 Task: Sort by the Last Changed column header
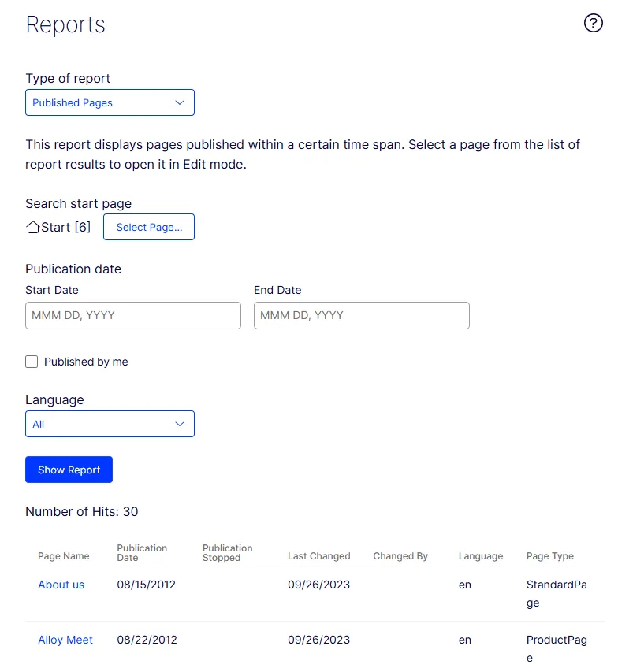pyautogui.click(x=319, y=556)
